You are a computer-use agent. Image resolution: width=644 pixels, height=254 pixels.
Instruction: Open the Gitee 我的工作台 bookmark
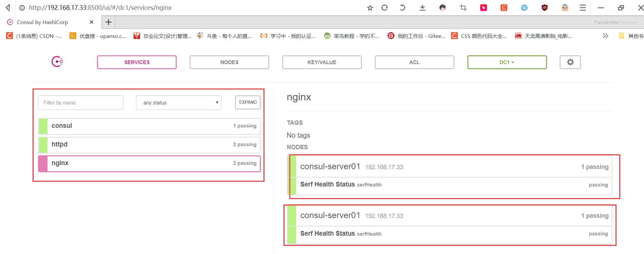(x=416, y=36)
